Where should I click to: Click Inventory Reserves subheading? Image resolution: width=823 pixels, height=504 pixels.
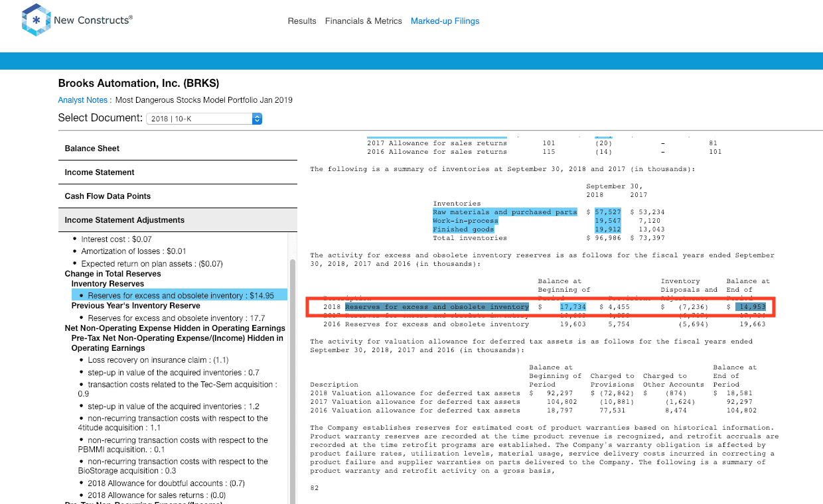(x=108, y=284)
